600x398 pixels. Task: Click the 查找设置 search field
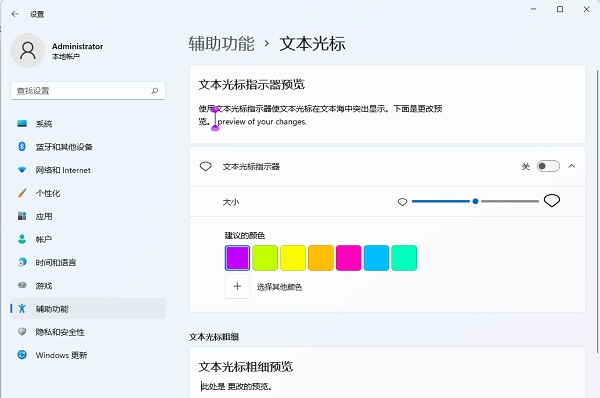pos(88,91)
